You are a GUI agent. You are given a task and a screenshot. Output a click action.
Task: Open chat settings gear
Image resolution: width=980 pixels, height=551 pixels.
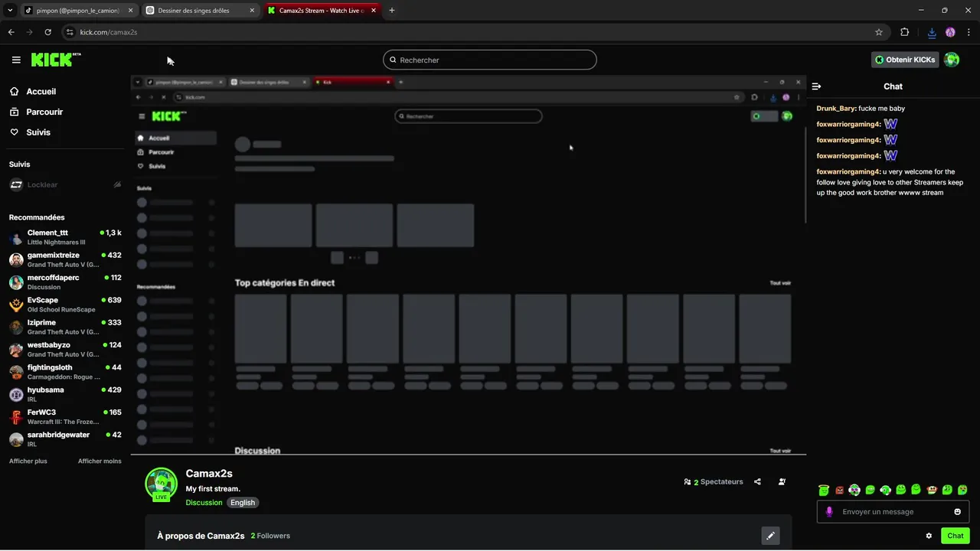(x=929, y=536)
